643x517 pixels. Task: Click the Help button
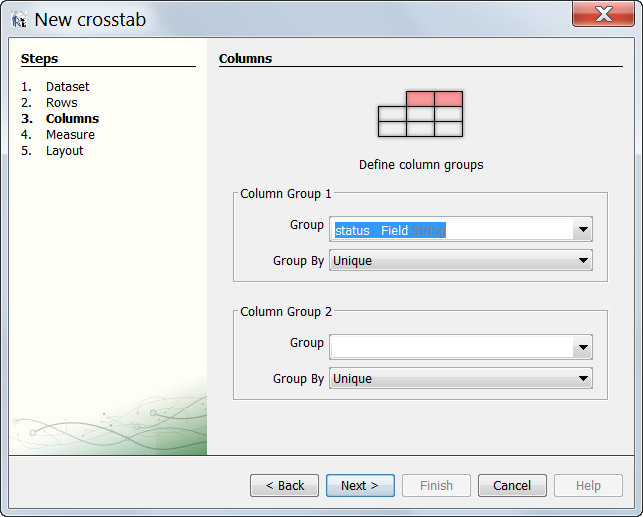click(x=588, y=486)
